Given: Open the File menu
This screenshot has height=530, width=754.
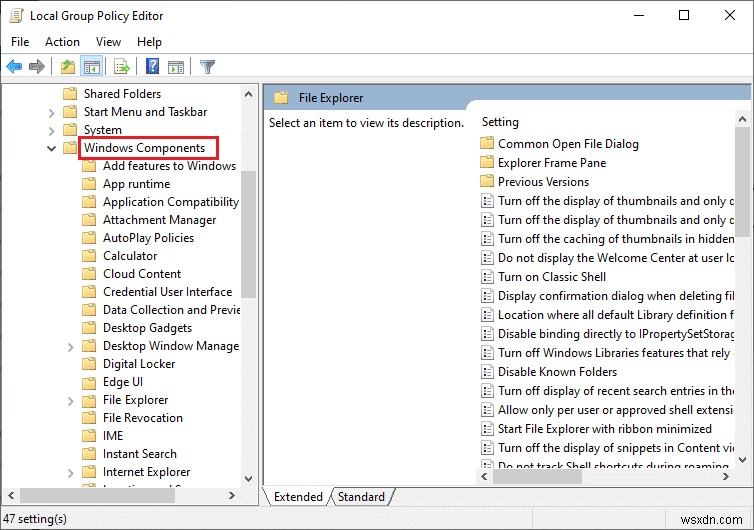Looking at the screenshot, I should pos(20,42).
